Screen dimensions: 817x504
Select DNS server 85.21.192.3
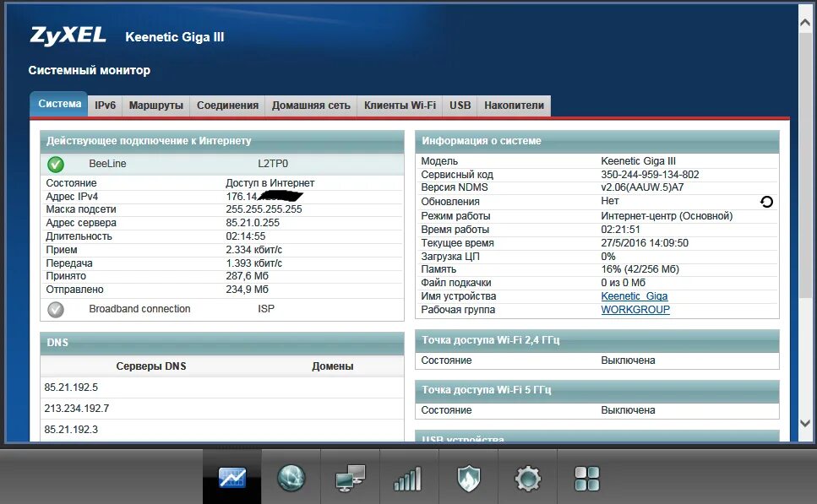71,430
